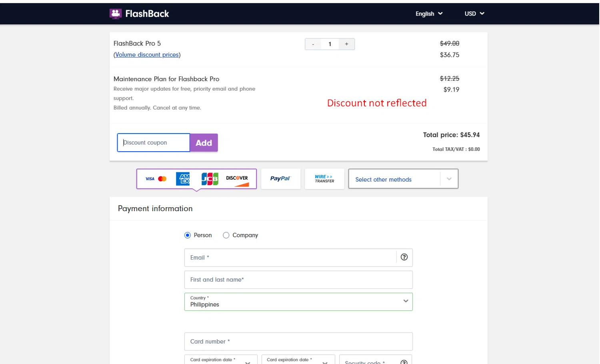The height and width of the screenshot is (364, 600).
Task: Click the First and last name field
Action: tap(298, 280)
